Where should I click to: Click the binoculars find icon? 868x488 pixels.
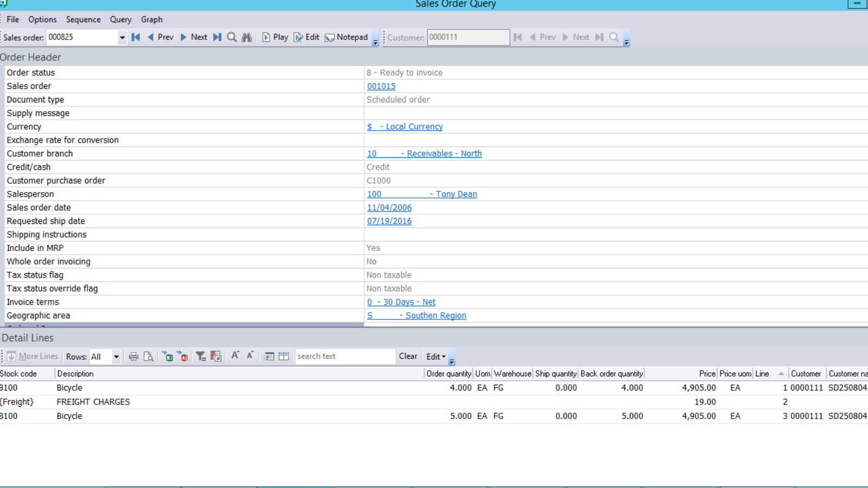[246, 37]
